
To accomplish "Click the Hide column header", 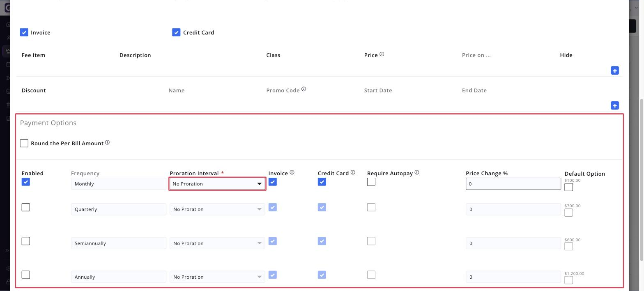I will (566, 55).
